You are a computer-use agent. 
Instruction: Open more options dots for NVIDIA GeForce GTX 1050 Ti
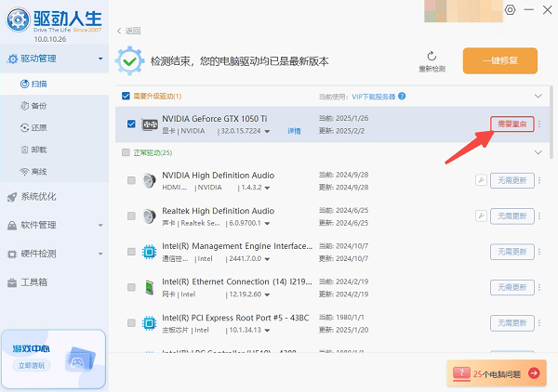(x=540, y=124)
